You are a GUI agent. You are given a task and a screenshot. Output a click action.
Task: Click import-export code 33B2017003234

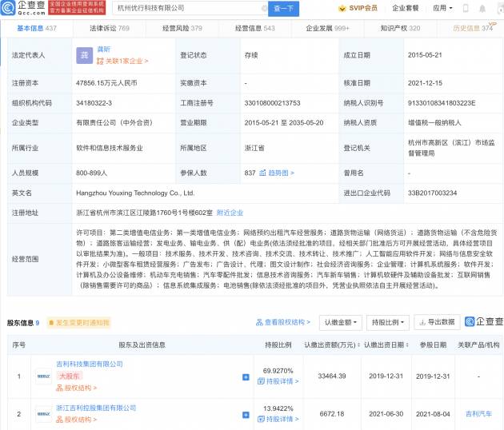pyautogui.click(x=432, y=193)
